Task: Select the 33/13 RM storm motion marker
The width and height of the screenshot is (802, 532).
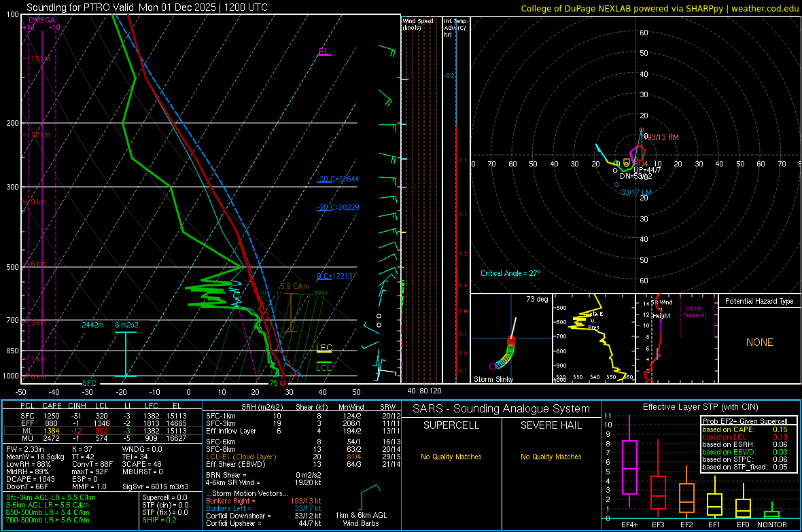Action: click(663, 137)
